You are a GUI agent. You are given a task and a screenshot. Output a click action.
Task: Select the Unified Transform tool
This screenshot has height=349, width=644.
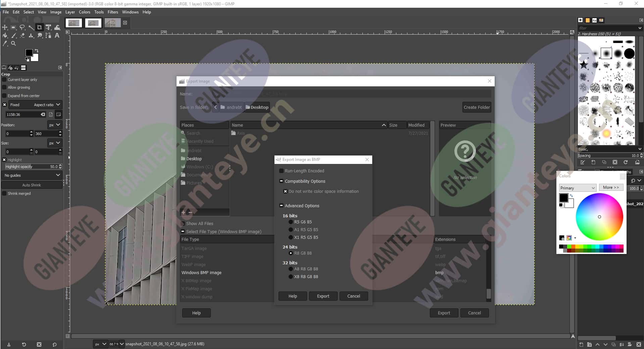48,27
